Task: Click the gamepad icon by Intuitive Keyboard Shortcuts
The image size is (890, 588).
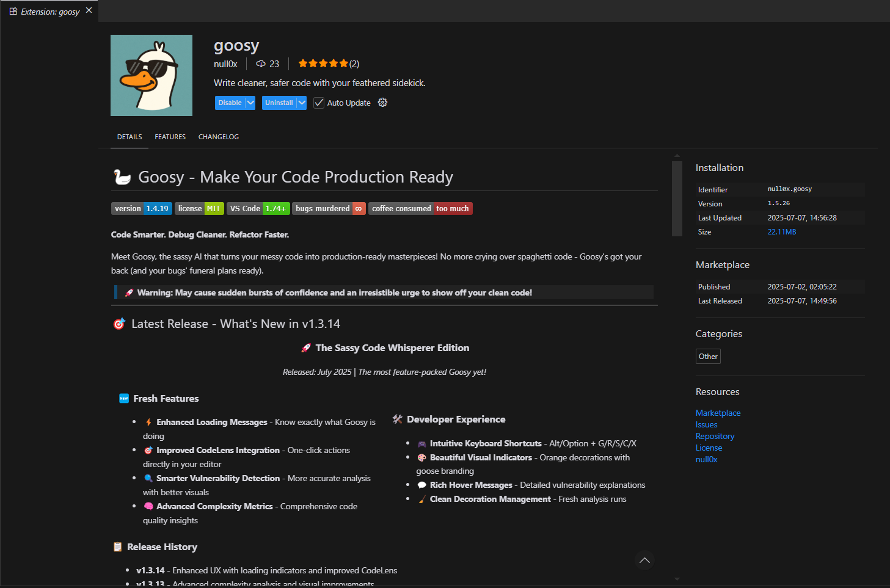Action: [421, 444]
